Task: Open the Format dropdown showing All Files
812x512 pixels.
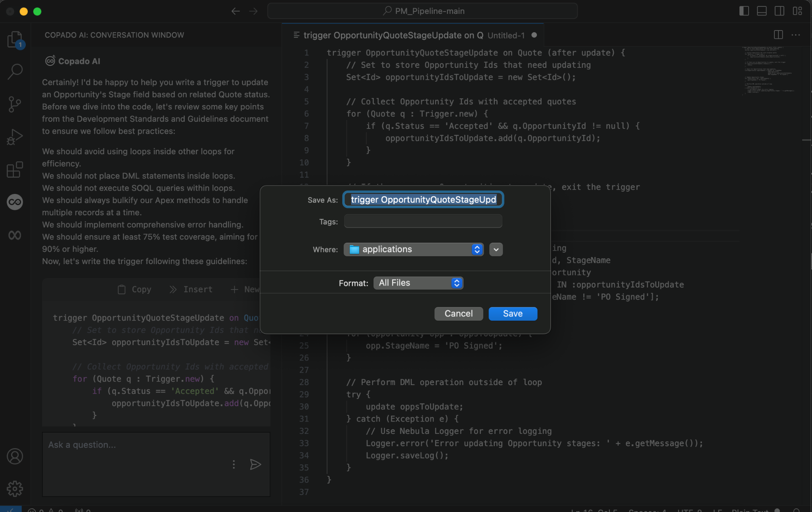Action: (x=418, y=283)
